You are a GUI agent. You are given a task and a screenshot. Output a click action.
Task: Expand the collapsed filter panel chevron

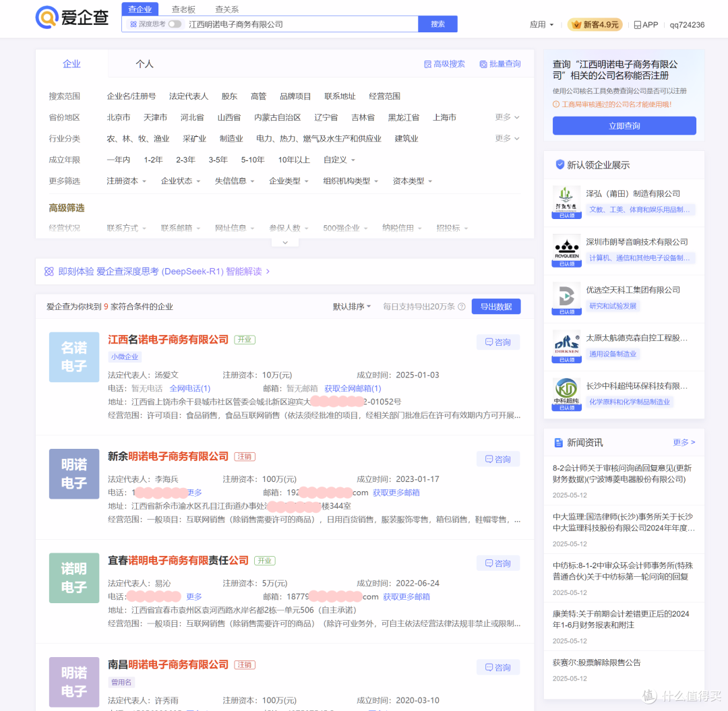pyautogui.click(x=285, y=242)
